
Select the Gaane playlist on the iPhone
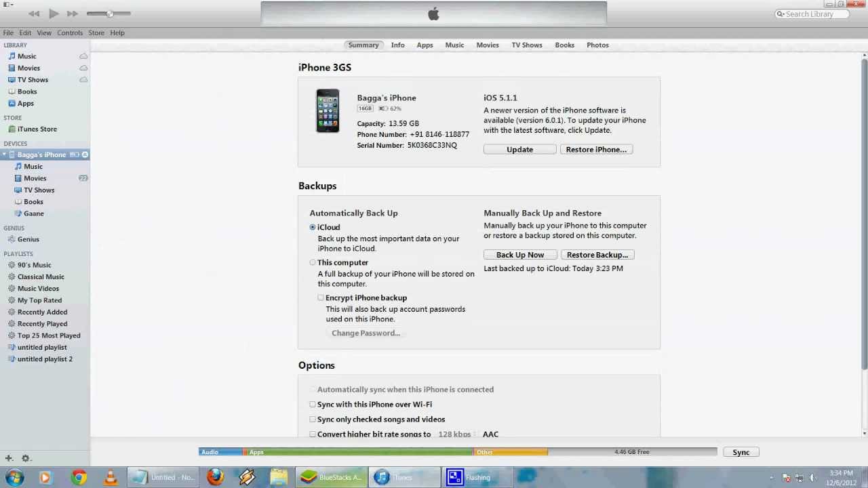coord(34,213)
